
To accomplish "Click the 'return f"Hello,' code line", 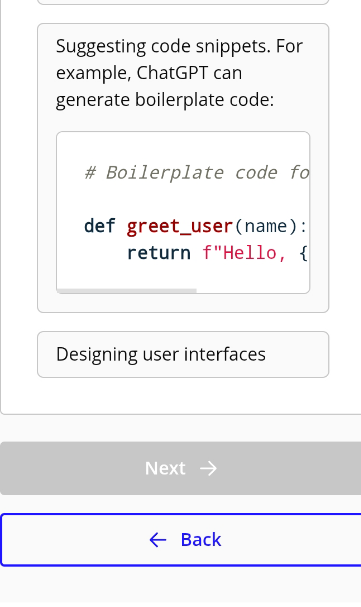I will click(217, 253).
